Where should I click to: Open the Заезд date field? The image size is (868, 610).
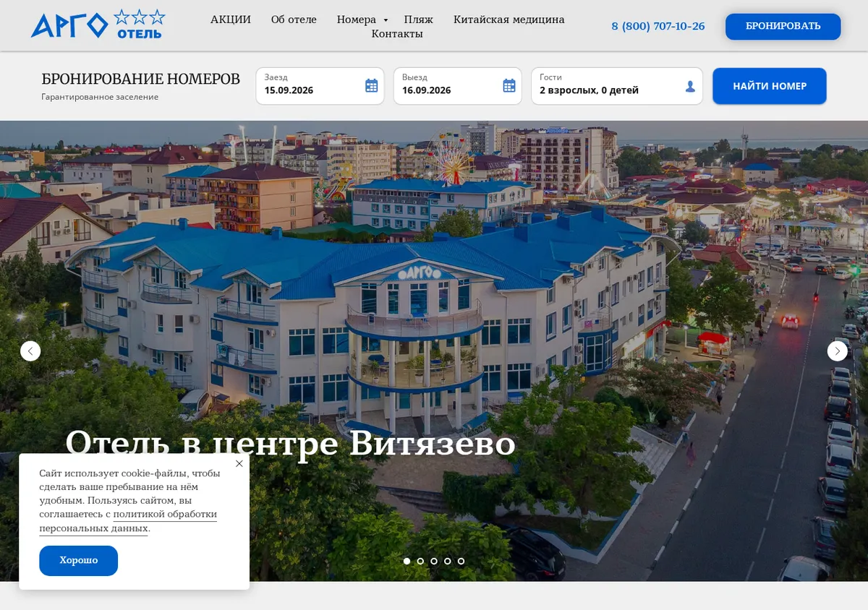320,86
